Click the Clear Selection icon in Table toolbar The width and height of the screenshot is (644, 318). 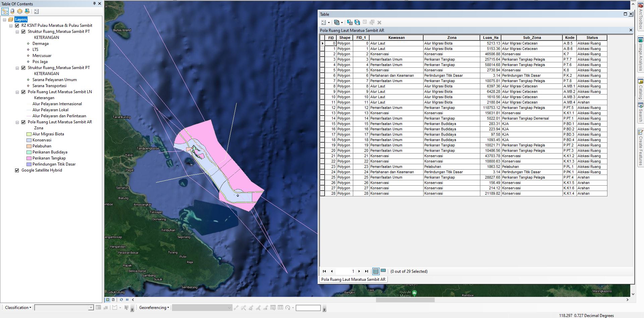pyautogui.click(x=365, y=22)
